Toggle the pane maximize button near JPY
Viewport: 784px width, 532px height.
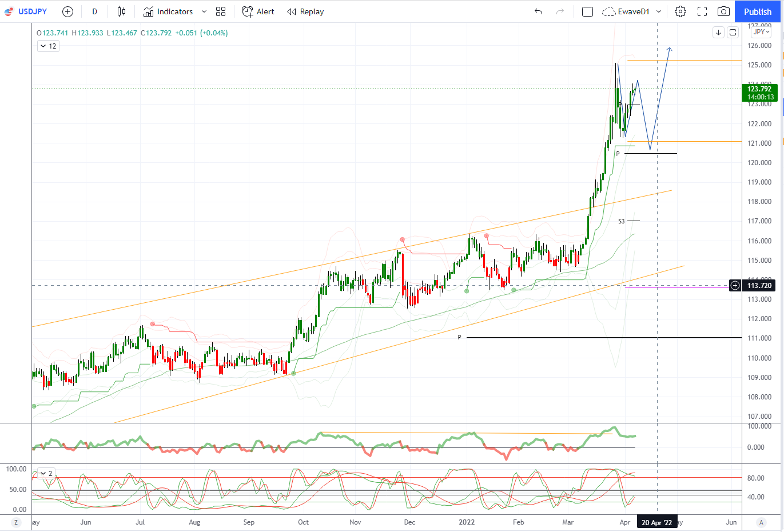coord(733,33)
